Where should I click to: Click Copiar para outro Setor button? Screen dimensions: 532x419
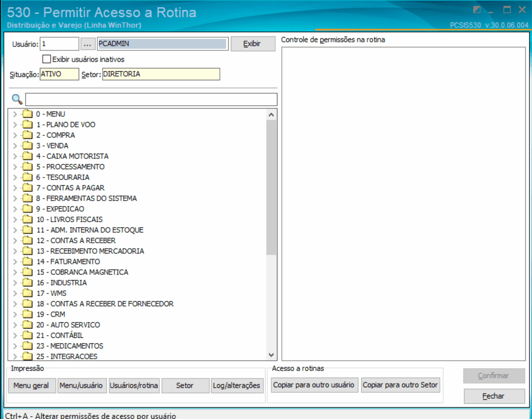point(400,385)
